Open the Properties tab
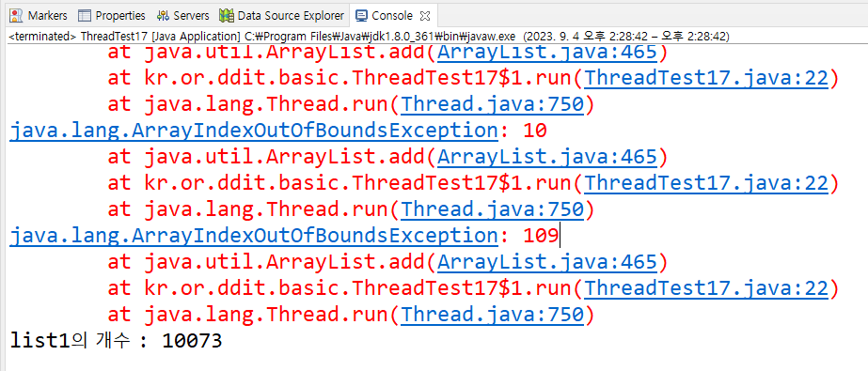Screen dimensions: 868x371 112,15
